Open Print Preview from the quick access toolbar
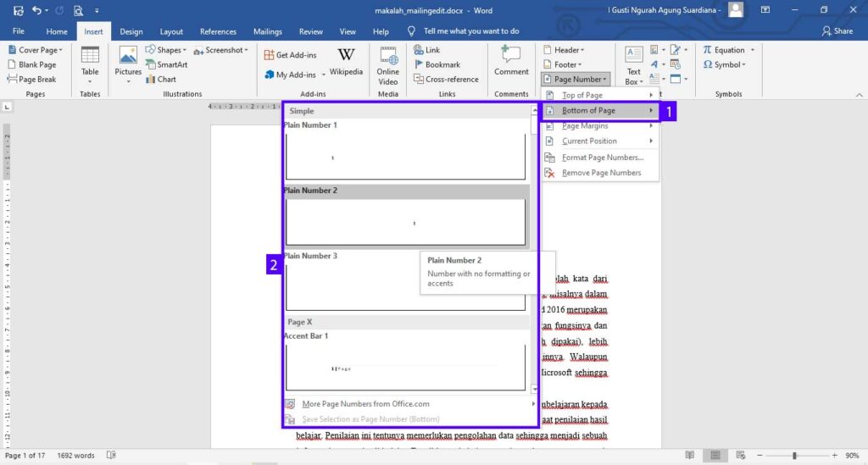This screenshot has height=465, width=868. pyautogui.click(x=78, y=10)
